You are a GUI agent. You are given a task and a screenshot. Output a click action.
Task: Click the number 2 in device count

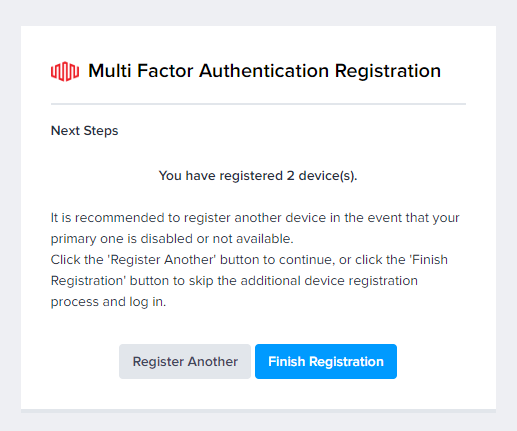coord(290,176)
